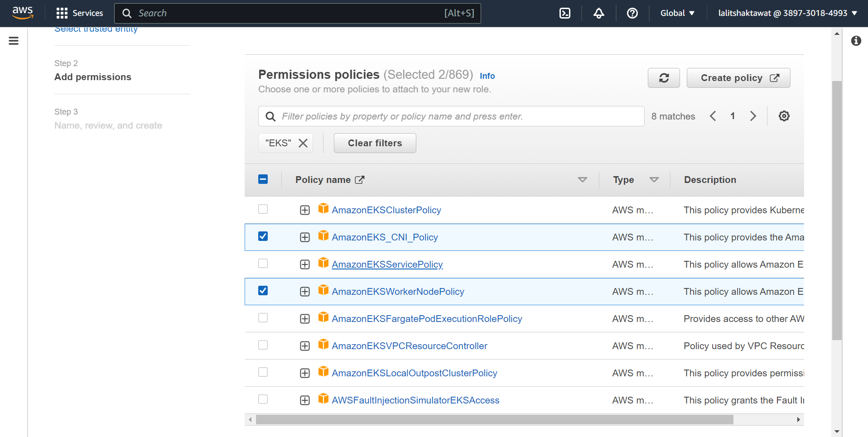Check the AmazonEKSClusterPolicy checkbox

[263, 209]
